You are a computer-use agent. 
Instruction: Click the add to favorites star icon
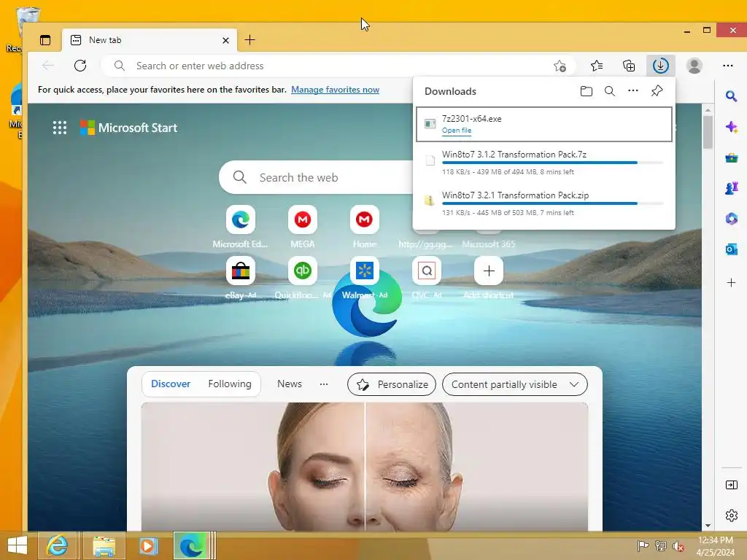560,66
